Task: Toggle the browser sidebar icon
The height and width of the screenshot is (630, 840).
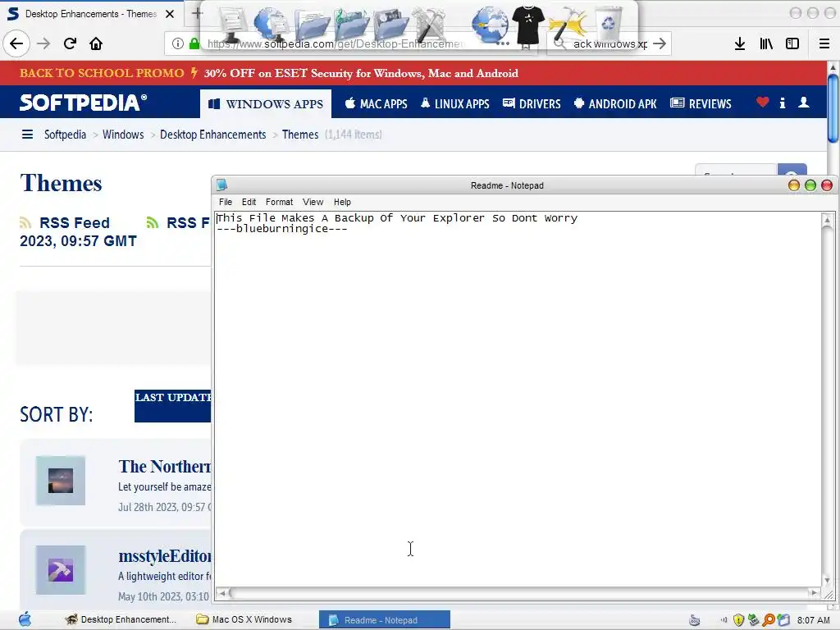Action: [792, 43]
